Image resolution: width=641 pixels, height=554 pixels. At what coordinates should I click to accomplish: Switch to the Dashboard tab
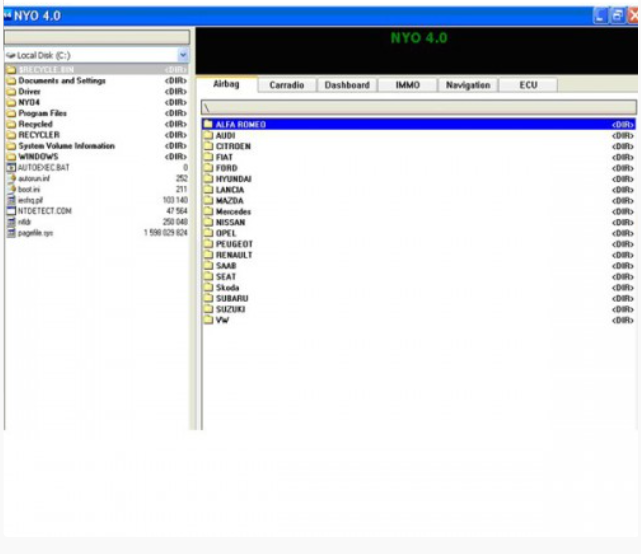(347, 85)
